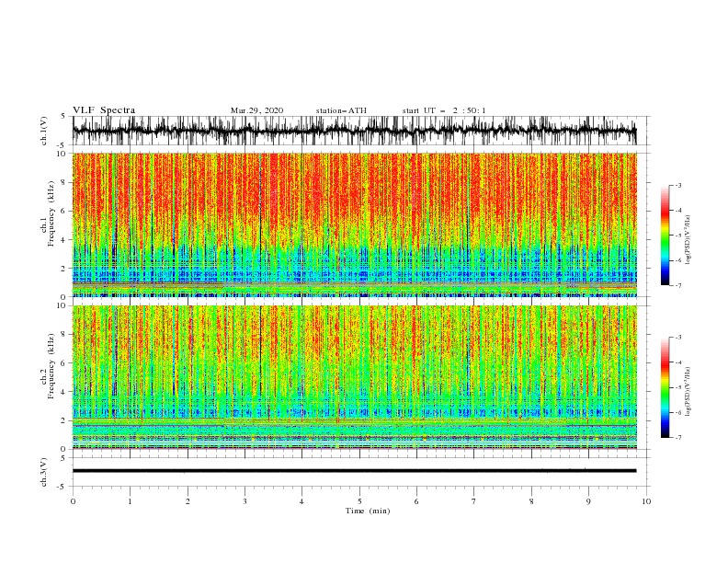Image resolution: width=728 pixels, height=563 pixels.
Task: Click the ch.1 "Frequency (kHz)" axis label
Action: [51, 213]
